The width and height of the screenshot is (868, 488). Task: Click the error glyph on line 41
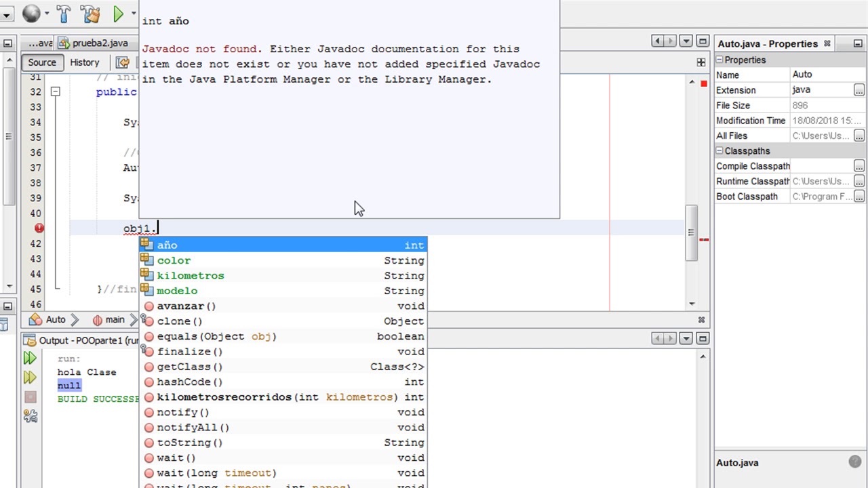(39, 228)
